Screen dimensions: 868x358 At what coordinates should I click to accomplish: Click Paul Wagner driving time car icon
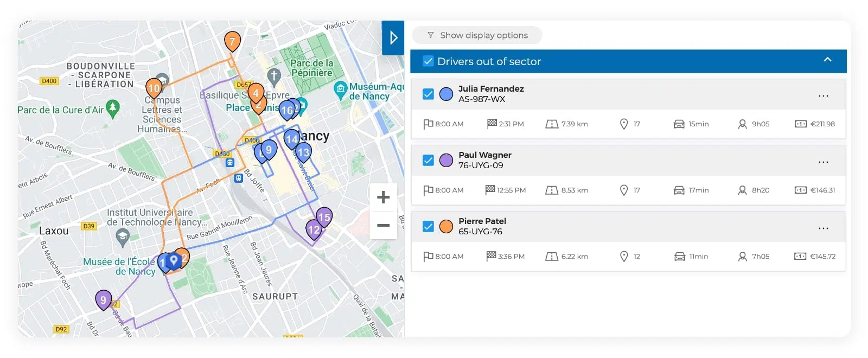click(679, 190)
